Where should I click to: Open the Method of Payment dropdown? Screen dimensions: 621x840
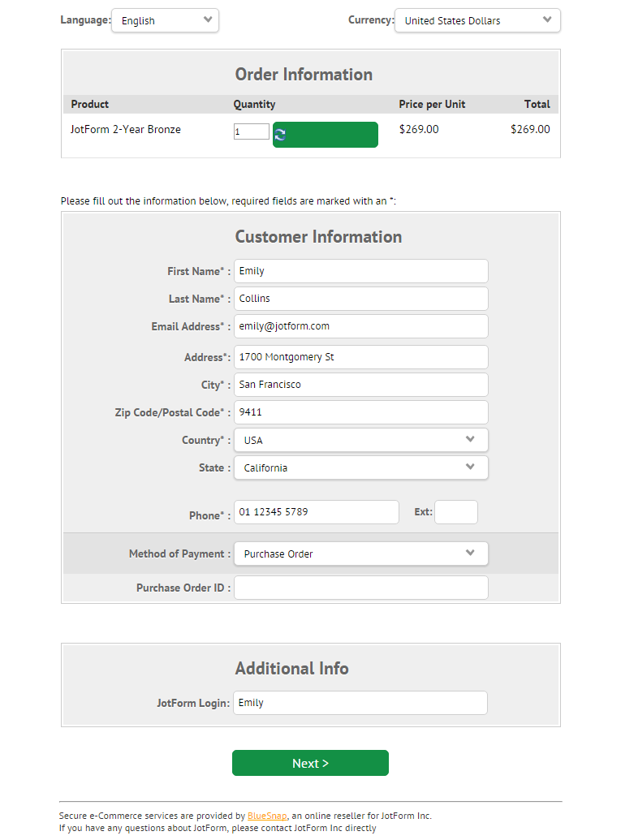coord(360,553)
